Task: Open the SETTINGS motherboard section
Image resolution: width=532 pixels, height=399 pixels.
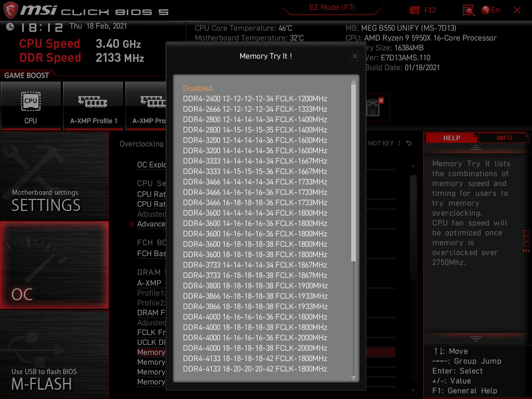Action: coord(54,176)
